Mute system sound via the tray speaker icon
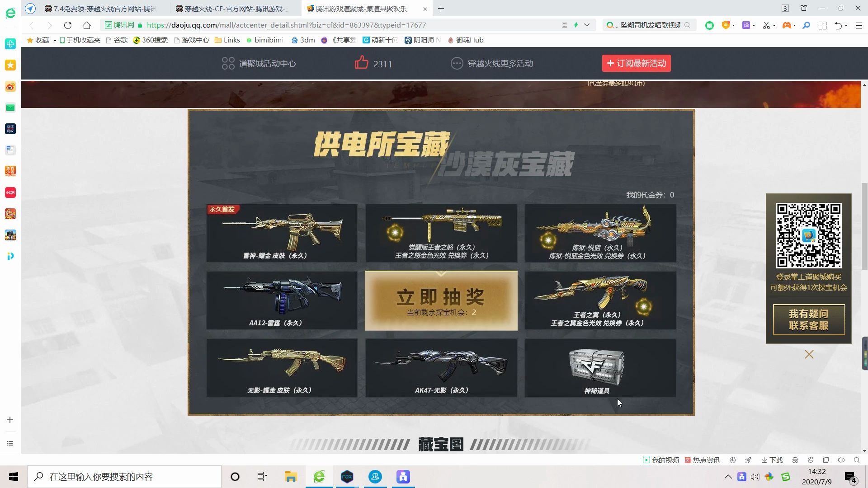868x488 pixels. (x=755, y=477)
